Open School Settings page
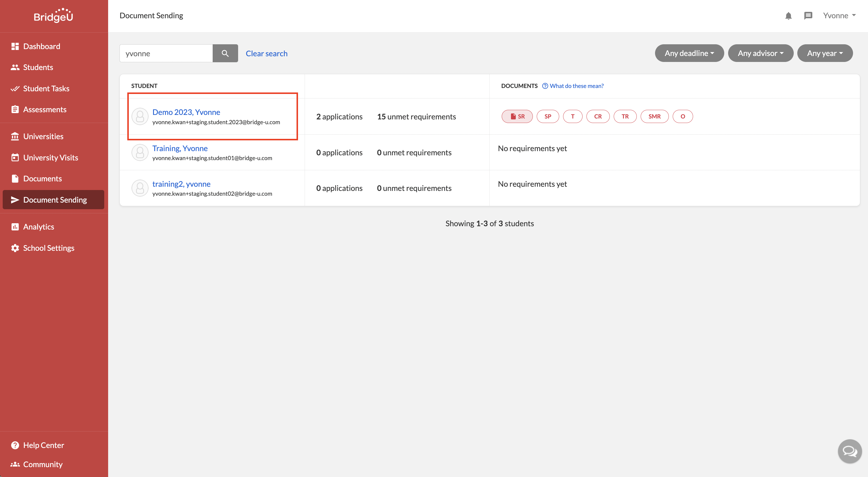The width and height of the screenshot is (868, 477). pyautogui.click(x=49, y=248)
